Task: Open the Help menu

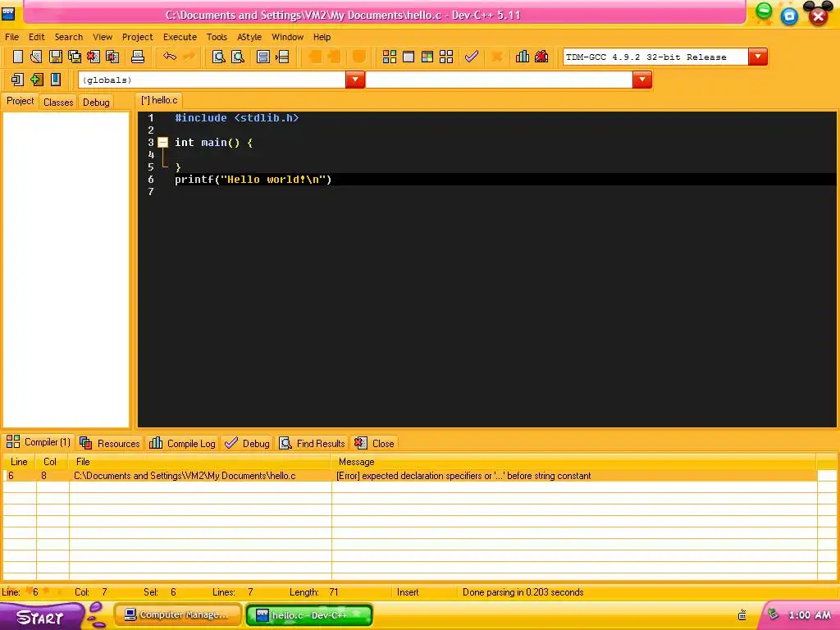Action: [322, 37]
